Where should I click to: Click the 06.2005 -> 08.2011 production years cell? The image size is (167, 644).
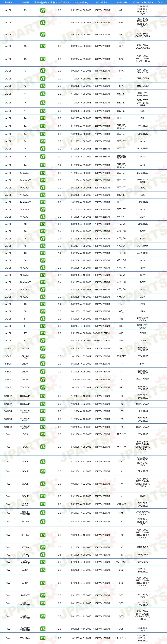(81, 268)
